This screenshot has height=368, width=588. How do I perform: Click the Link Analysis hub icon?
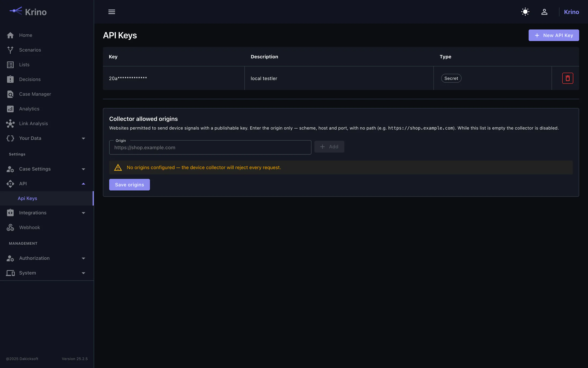10,124
